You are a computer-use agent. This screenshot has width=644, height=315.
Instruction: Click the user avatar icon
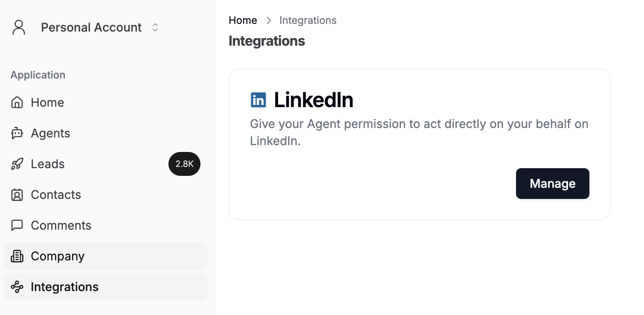click(x=19, y=27)
